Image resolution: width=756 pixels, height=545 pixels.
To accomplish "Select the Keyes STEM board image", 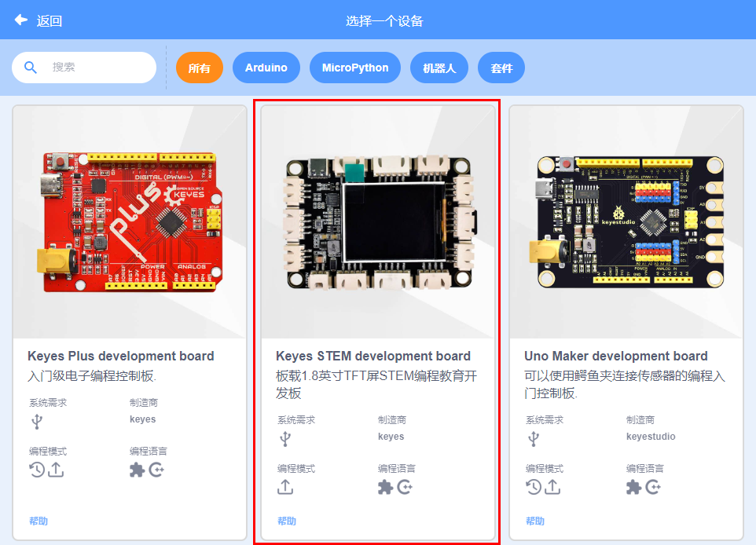I will (379, 222).
